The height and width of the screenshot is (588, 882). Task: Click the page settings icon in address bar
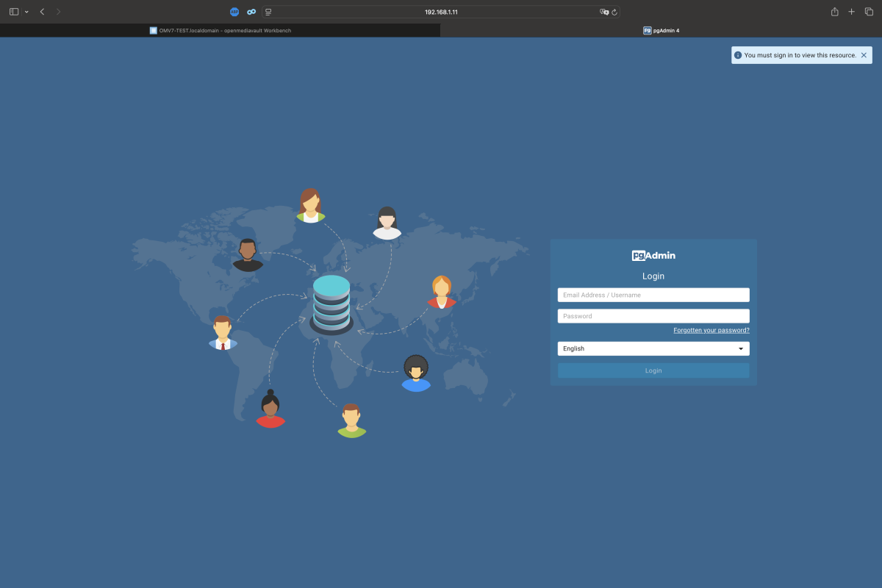tap(268, 12)
